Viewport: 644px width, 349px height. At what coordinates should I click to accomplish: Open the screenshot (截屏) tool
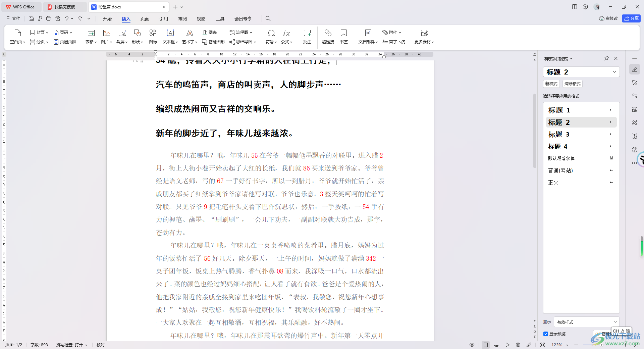122,37
